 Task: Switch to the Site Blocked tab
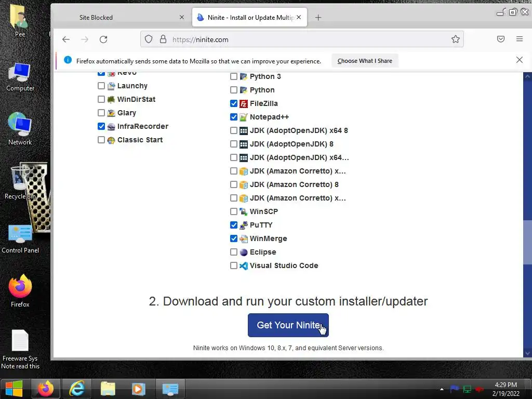[123, 17]
